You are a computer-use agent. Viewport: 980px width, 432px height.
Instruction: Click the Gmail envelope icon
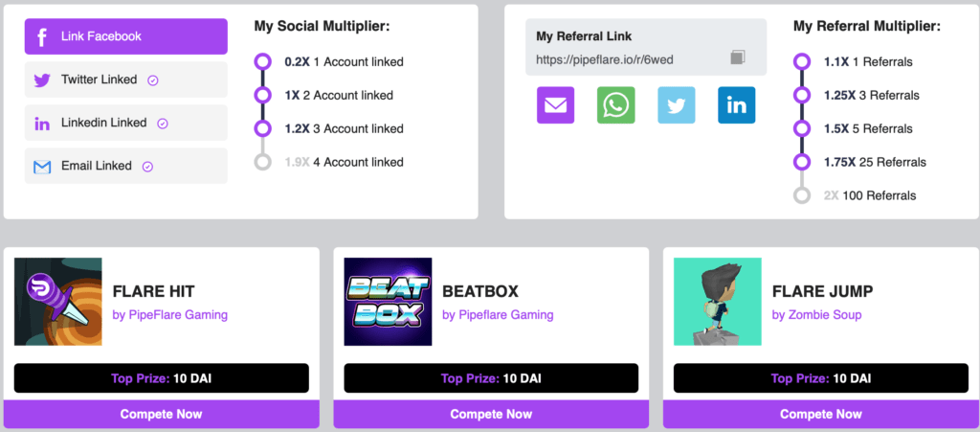(42, 167)
